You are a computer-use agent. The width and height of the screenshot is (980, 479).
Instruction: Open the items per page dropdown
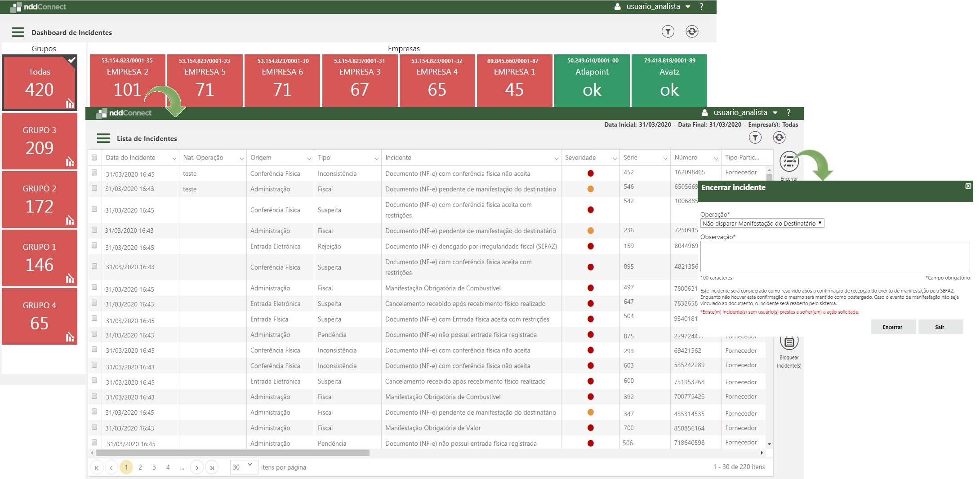click(x=244, y=467)
